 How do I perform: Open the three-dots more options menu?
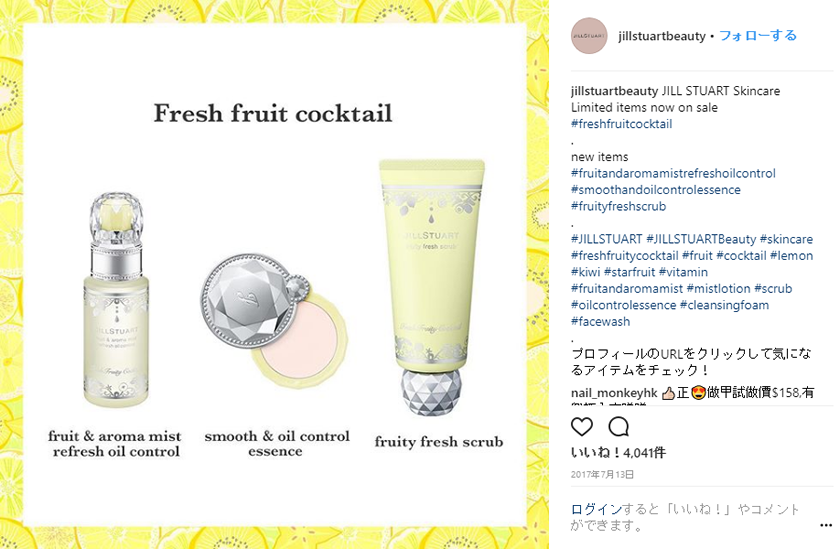(x=826, y=525)
